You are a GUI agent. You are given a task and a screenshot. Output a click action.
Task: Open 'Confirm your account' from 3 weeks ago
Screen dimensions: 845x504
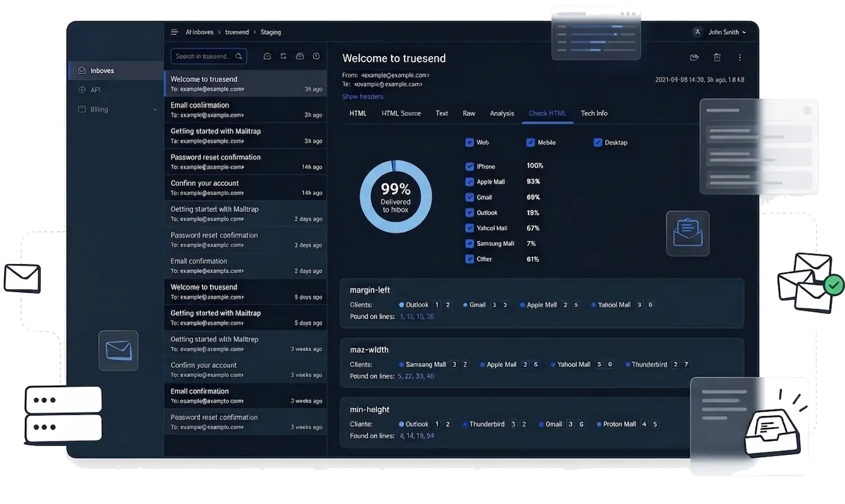coord(246,370)
